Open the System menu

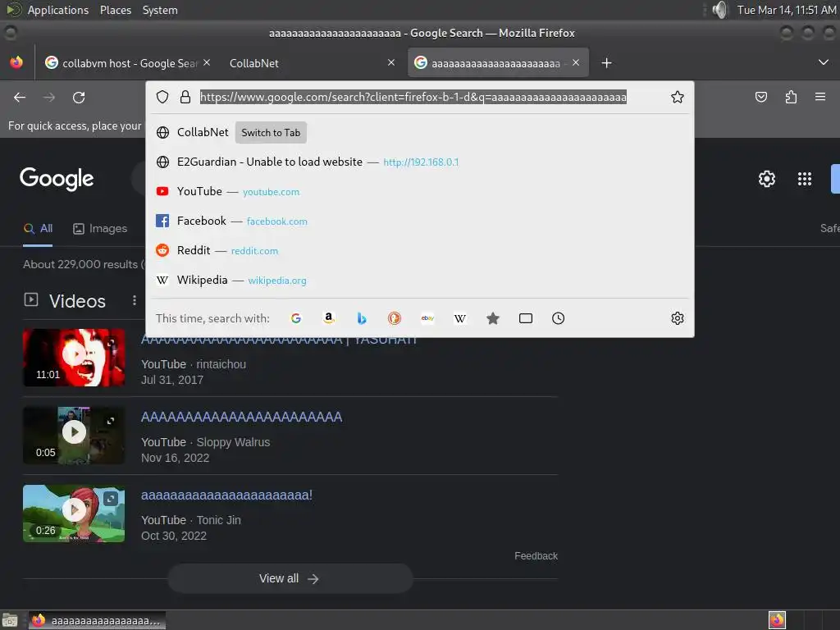point(160,10)
